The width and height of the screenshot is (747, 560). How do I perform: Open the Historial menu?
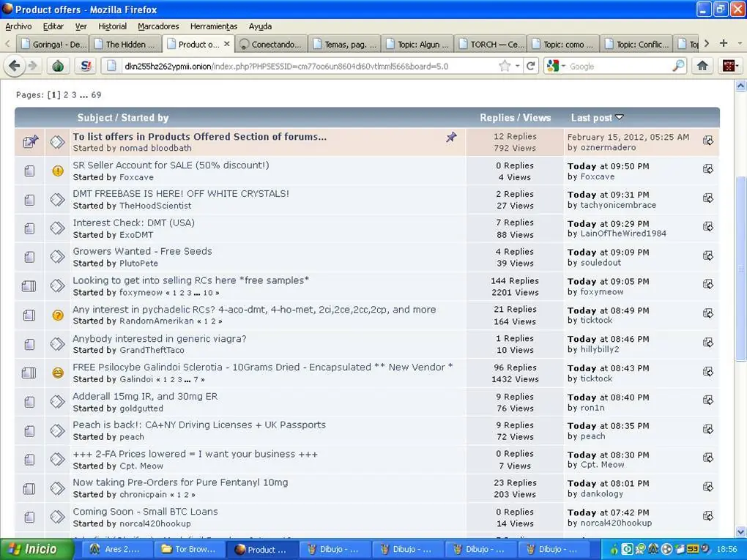tap(113, 26)
